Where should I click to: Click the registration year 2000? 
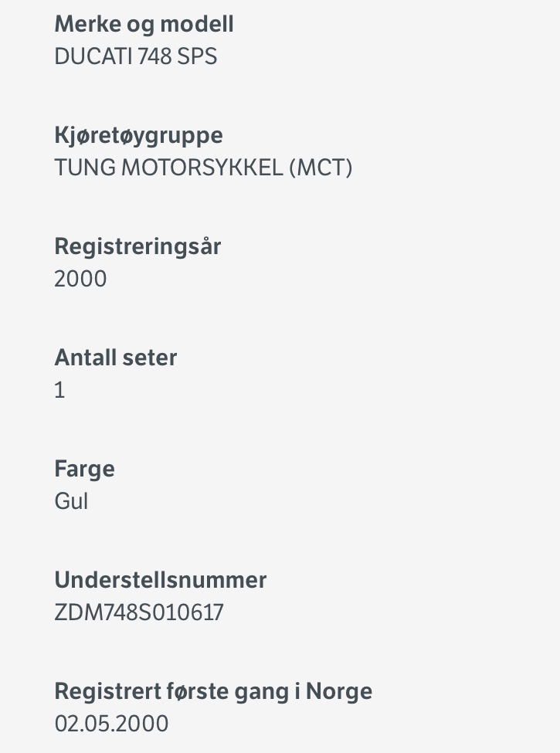click(80, 279)
